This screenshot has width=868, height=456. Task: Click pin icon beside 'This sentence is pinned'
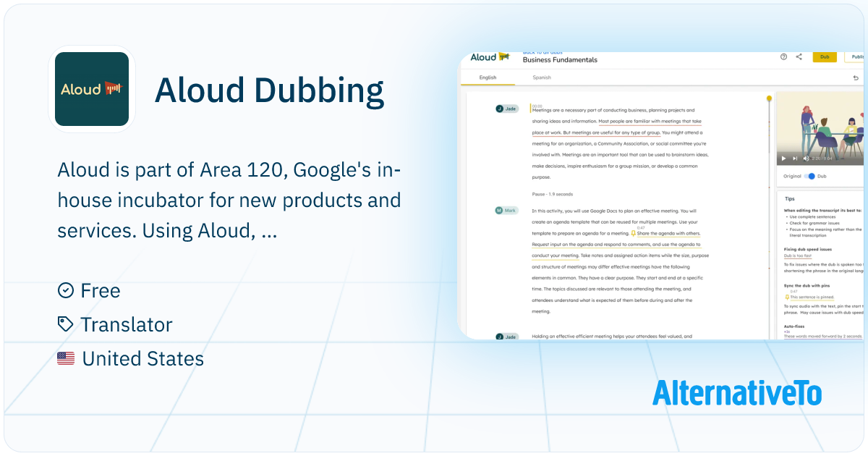pos(787,297)
